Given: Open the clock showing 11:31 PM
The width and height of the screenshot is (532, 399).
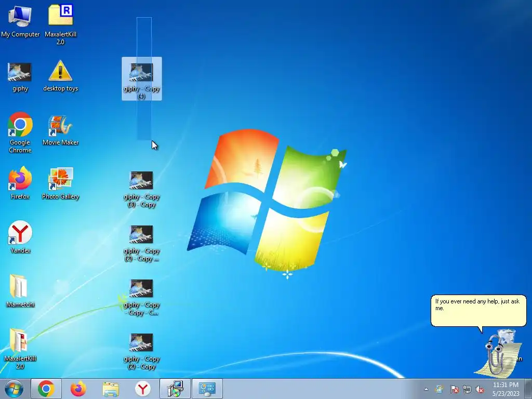Looking at the screenshot, I should pos(506,389).
